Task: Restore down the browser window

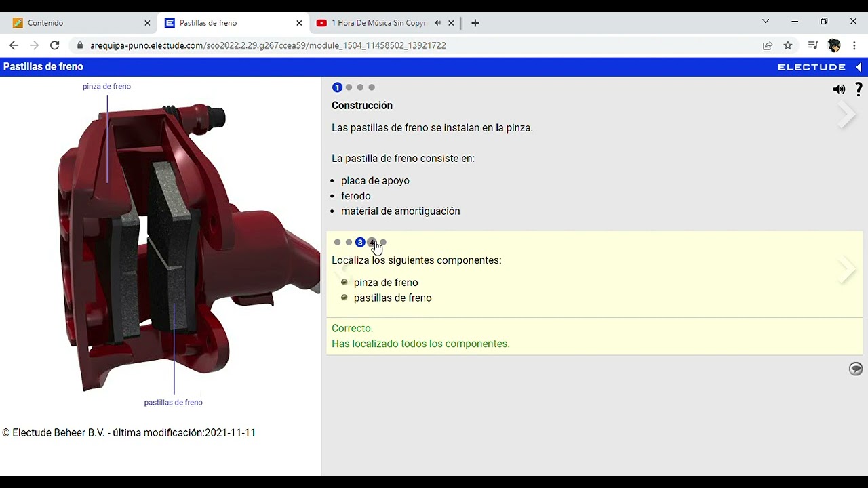Action: tap(824, 22)
